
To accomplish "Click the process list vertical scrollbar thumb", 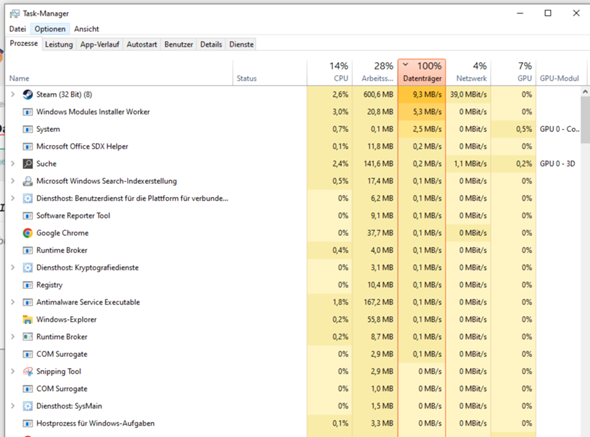I will [x=585, y=120].
